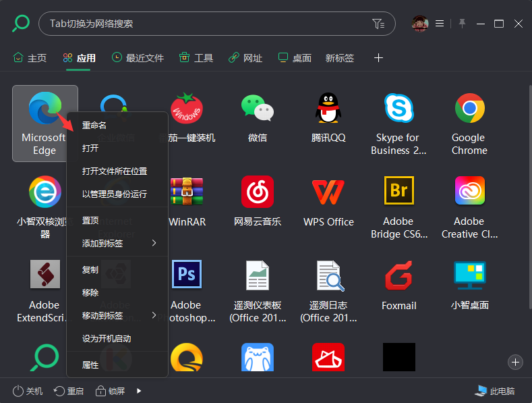Click the user avatar picture
Viewport: 532px width, 403px height.
(420, 24)
